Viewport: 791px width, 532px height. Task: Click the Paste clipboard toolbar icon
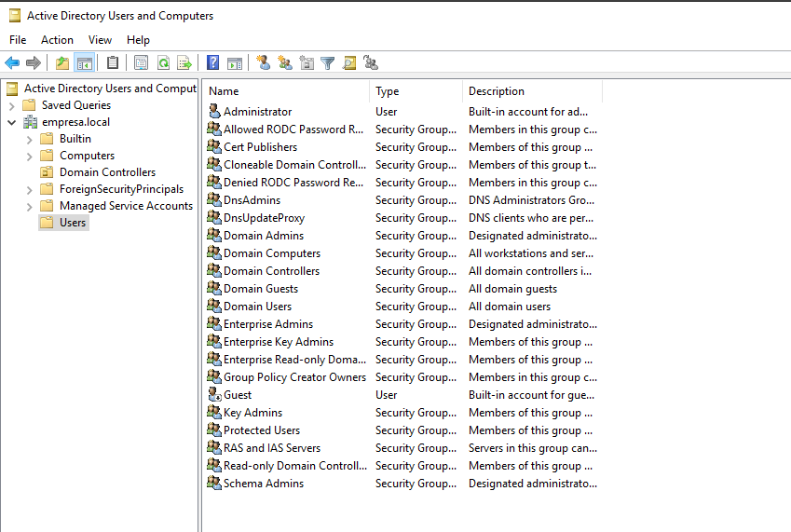pos(113,63)
